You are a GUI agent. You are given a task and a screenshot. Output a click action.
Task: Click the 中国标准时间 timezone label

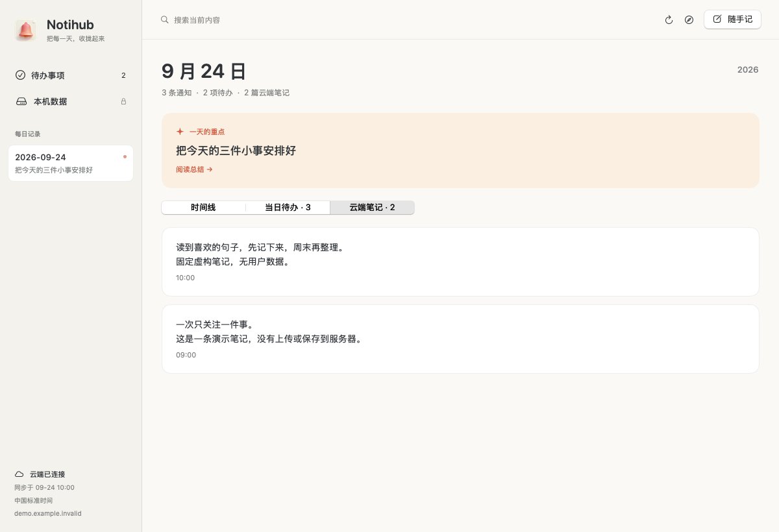[34, 500]
